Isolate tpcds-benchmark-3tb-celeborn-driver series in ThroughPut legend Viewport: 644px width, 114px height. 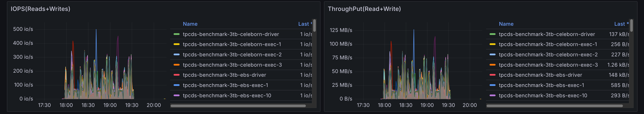pyautogui.click(x=547, y=34)
